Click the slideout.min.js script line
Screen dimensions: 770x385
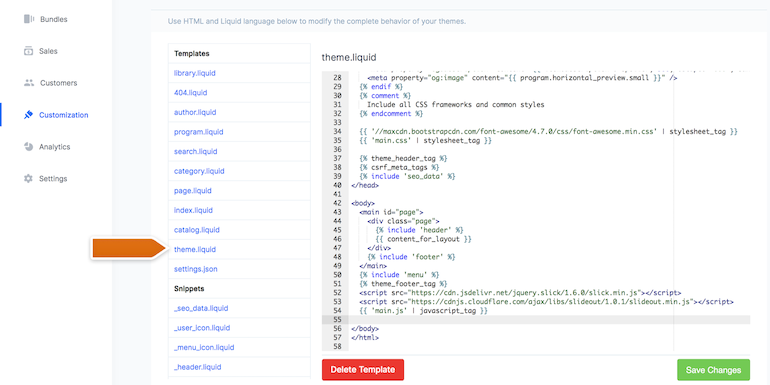(x=547, y=302)
